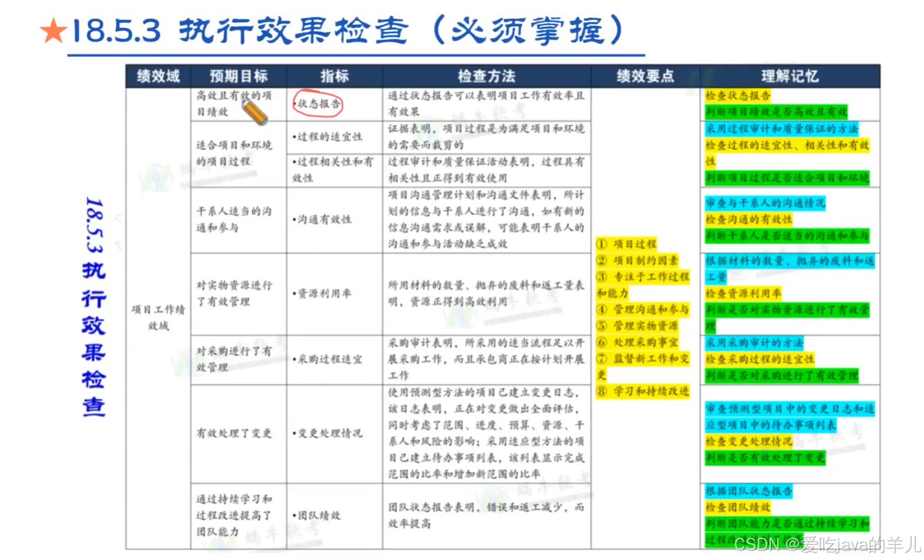Click the circled '状态报告' indicator

[318, 104]
